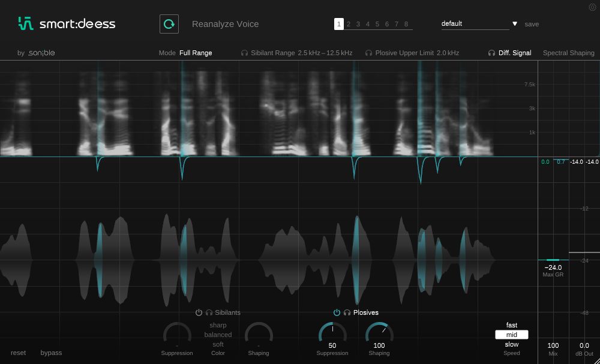Click the Mix value of 100
This screenshot has width=600, height=364.
(553, 345)
